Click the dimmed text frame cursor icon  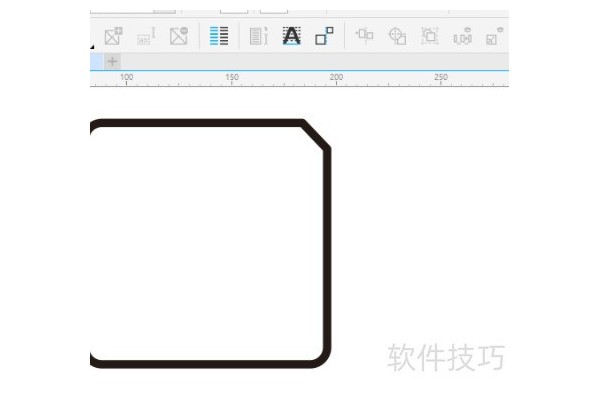point(146,36)
